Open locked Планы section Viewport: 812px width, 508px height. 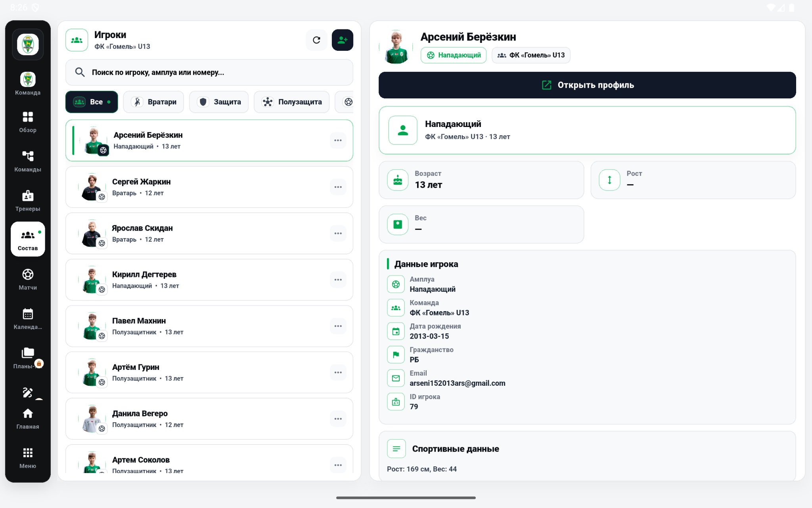28,358
